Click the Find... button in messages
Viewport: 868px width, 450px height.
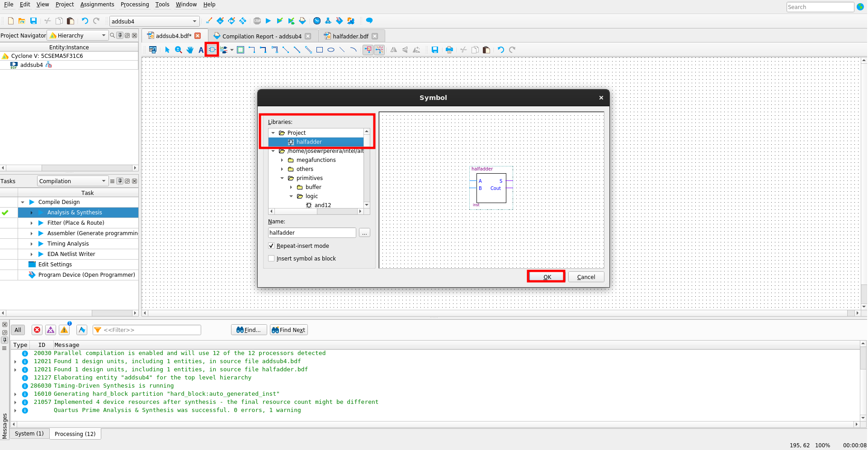click(x=249, y=330)
